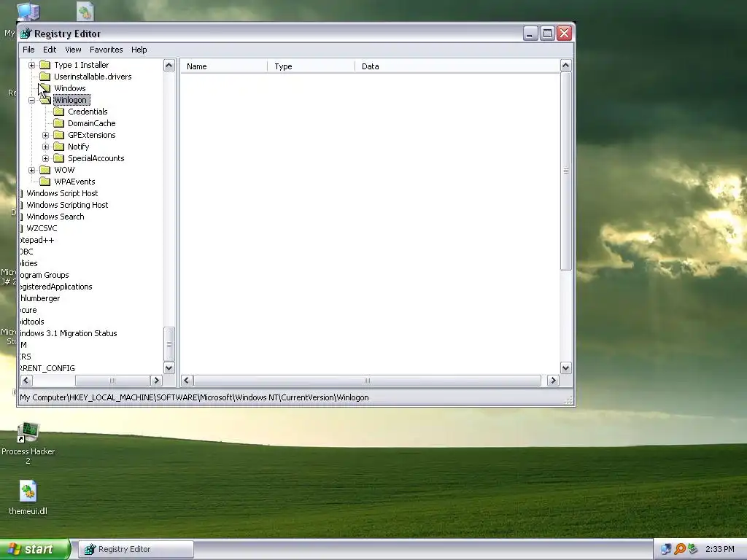Open the View menu
This screenshot has width=747, height=560.
73,50
